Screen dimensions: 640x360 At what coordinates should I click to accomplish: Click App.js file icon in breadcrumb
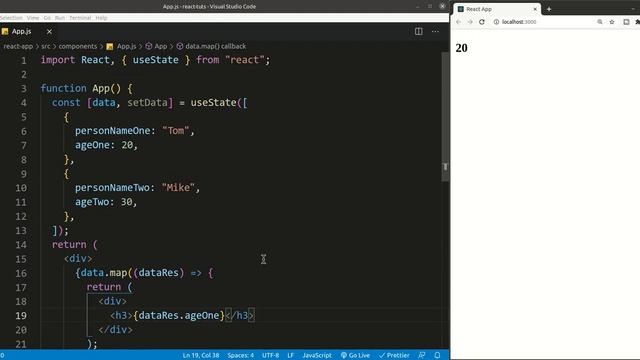pyautogui.click(x=109, y=47)
